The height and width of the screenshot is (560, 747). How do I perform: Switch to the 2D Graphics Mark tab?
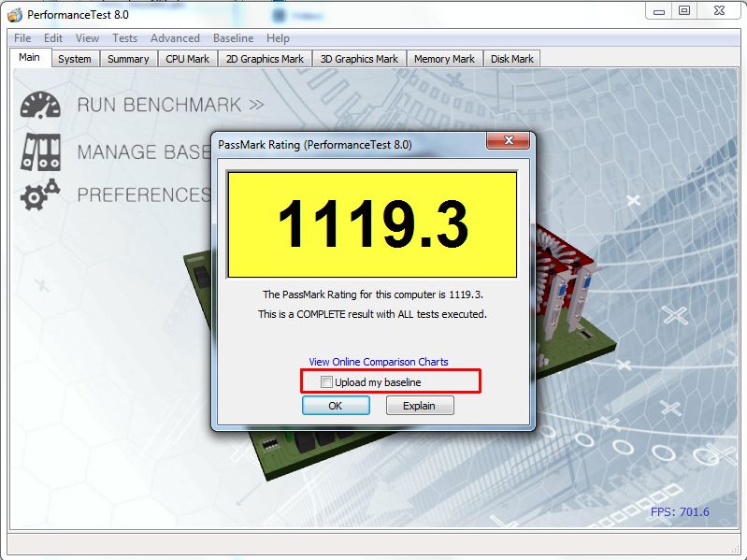(x=265, y=59)
